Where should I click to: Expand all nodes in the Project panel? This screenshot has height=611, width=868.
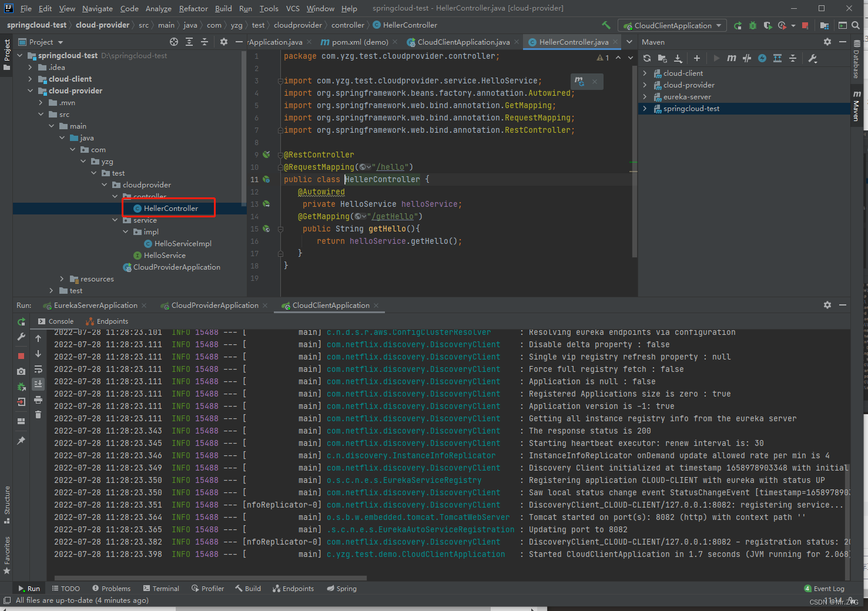tap(189, 42)
